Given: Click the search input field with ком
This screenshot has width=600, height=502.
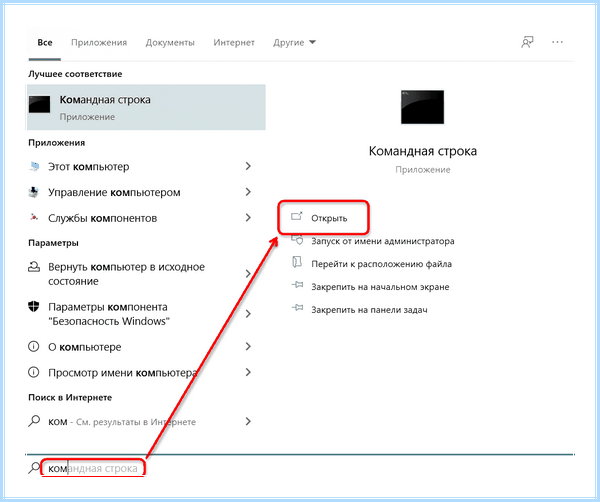Looking at the screenshot, I should pyautogui.click(x=93, y=468).
